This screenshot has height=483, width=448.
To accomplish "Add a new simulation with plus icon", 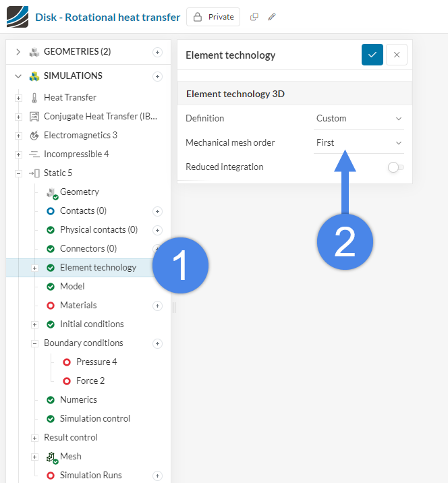I will [157, 76].
